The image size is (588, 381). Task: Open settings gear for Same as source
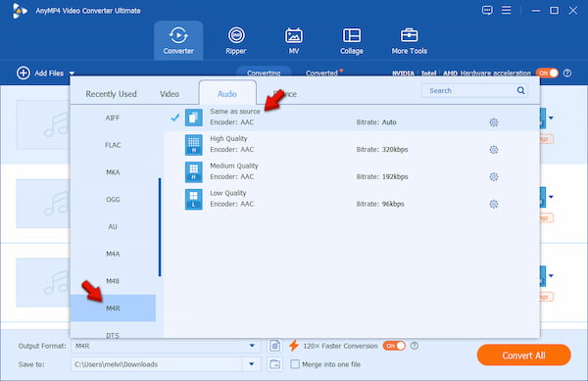click(x=494, y=122)
